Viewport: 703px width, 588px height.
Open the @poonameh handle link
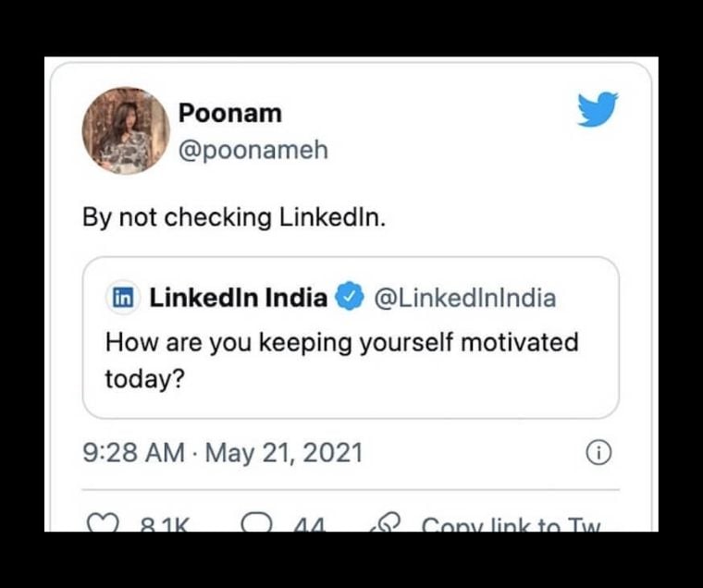click(253, 150)
